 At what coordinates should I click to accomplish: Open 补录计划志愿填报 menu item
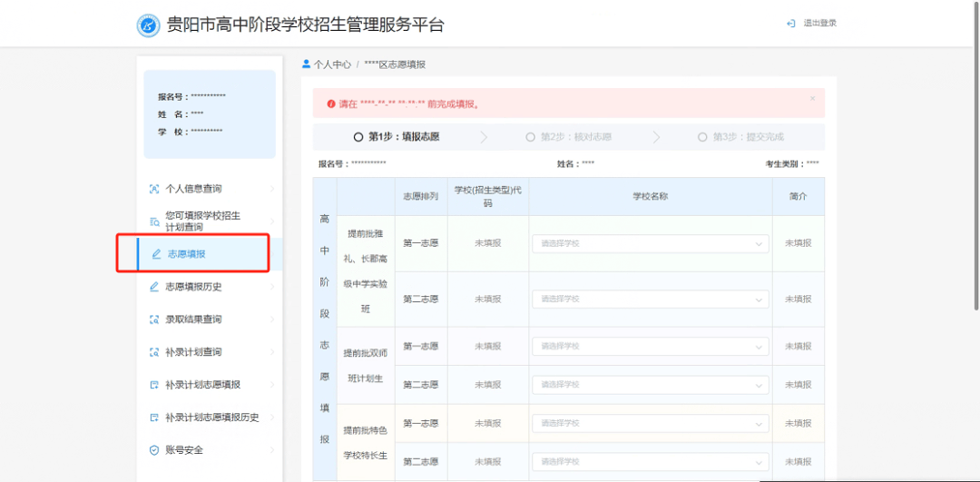point(202,385)
